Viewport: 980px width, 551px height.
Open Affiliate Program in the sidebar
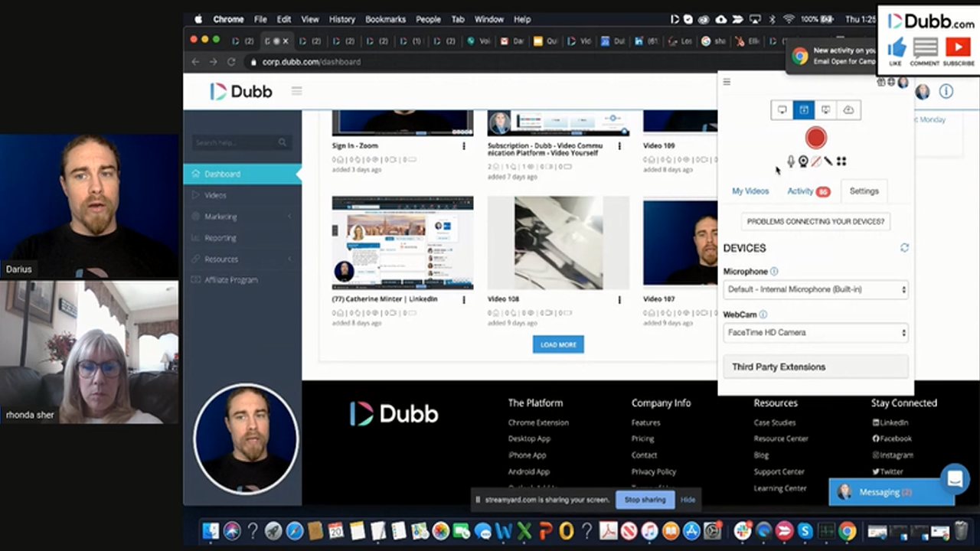pyautogui.click(x=243, y=280)
